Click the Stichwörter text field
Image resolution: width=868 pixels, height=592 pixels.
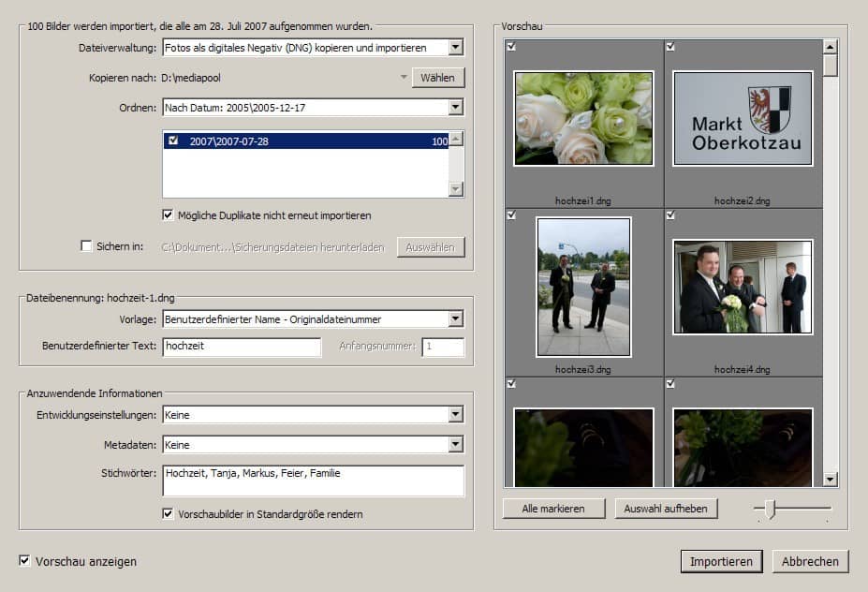[313, 481]
